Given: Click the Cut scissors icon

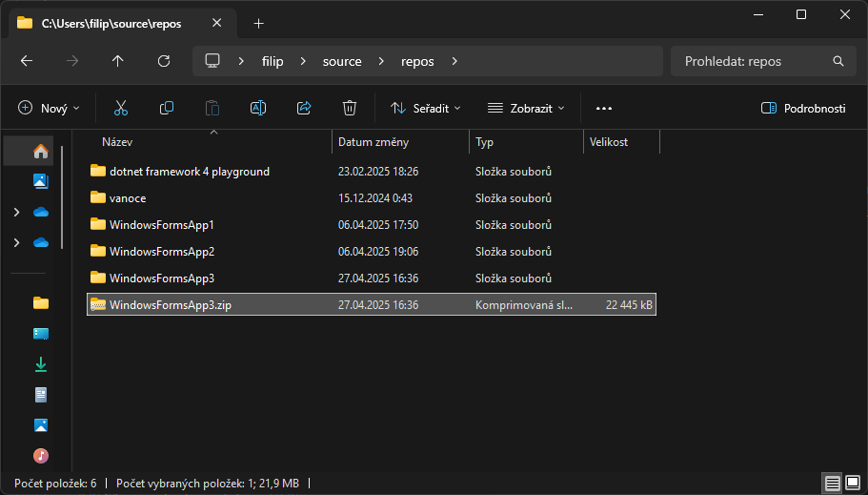Looking at the screenshot, I should [x=121, y=108].
